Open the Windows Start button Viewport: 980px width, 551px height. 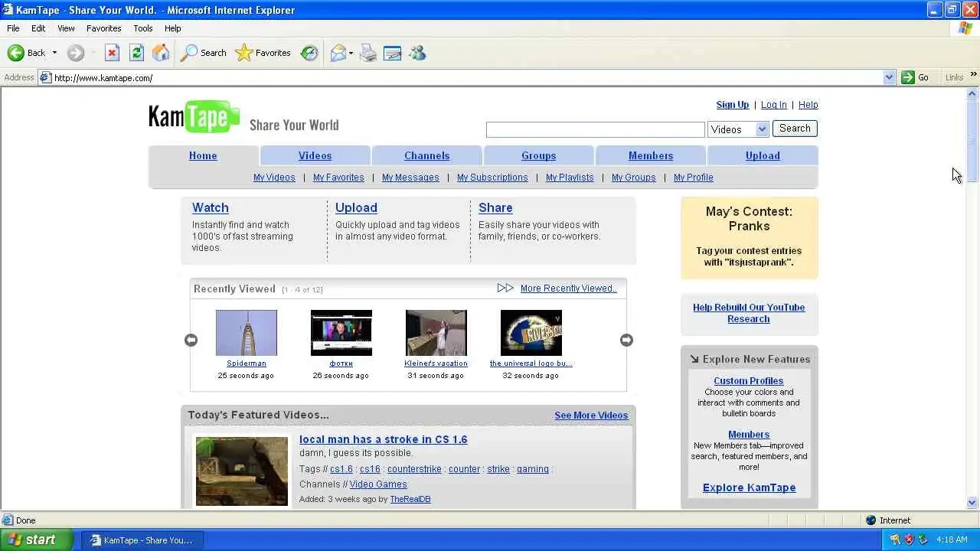pos(36,540)
